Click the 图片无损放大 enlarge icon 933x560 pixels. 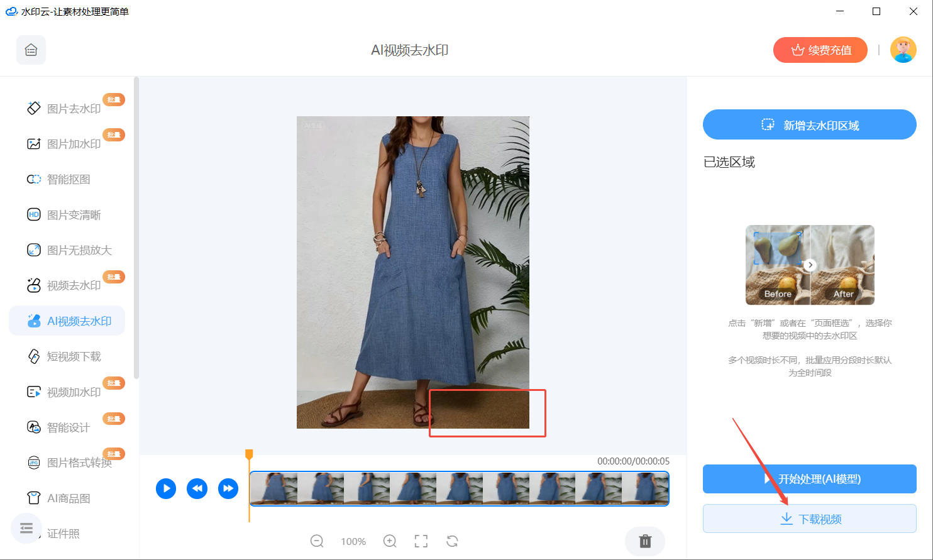[34, 250]
